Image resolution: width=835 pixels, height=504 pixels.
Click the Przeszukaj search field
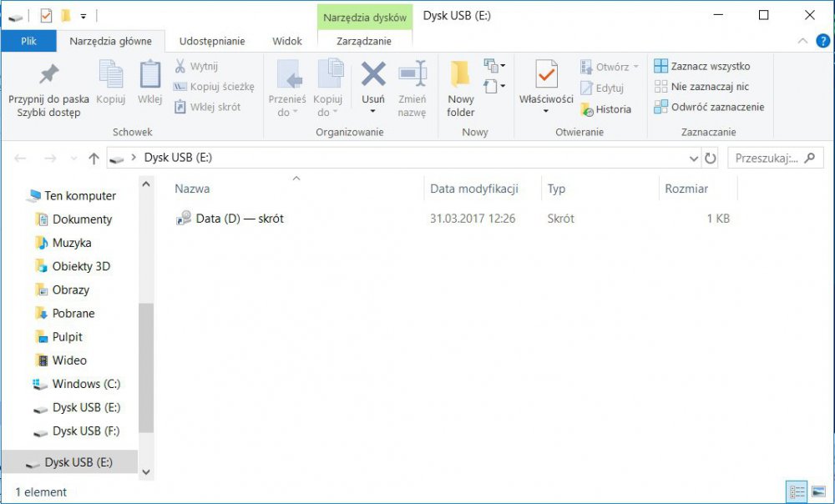coord(766,159)
